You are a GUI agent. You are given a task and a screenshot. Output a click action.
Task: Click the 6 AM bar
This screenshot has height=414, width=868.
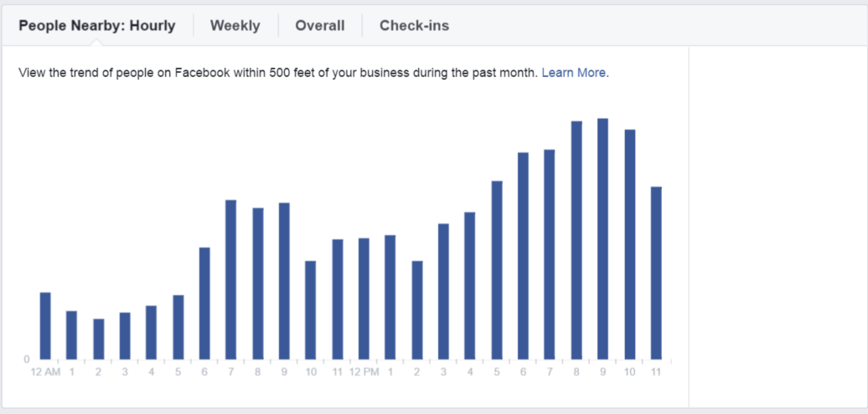tap(204, 303)
